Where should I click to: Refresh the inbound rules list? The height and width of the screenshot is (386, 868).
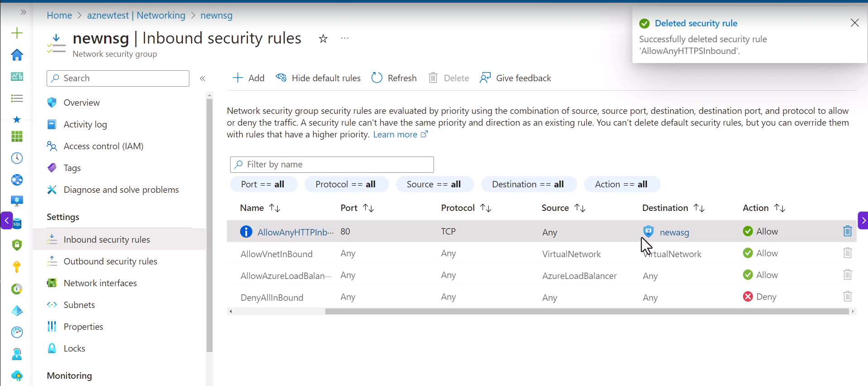[394, 78]
